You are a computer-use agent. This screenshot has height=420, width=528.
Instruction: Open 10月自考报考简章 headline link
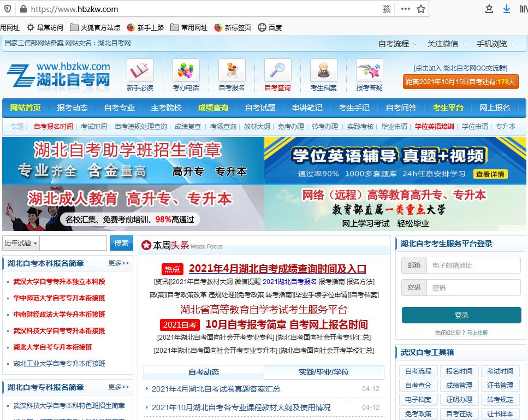pos(246,324)
